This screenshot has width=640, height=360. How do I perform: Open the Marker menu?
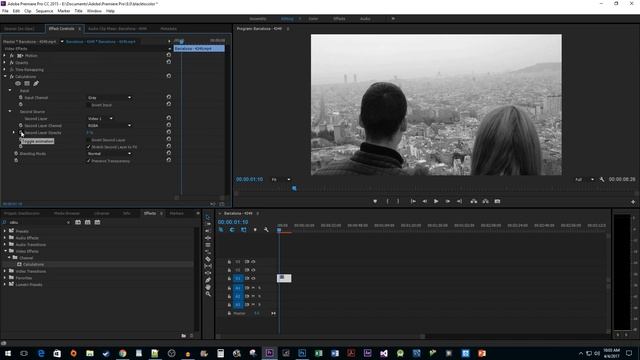pyautogui.click(x=64, y=11)
